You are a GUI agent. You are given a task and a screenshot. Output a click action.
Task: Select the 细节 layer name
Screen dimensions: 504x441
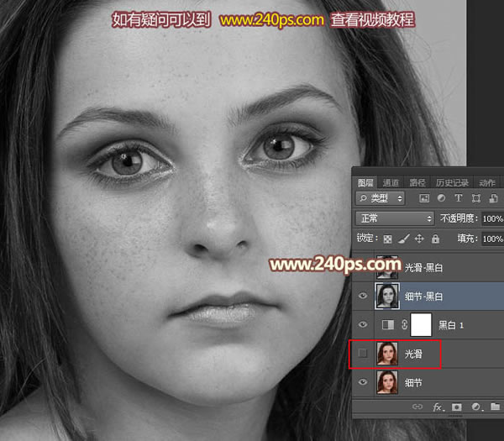413,382
